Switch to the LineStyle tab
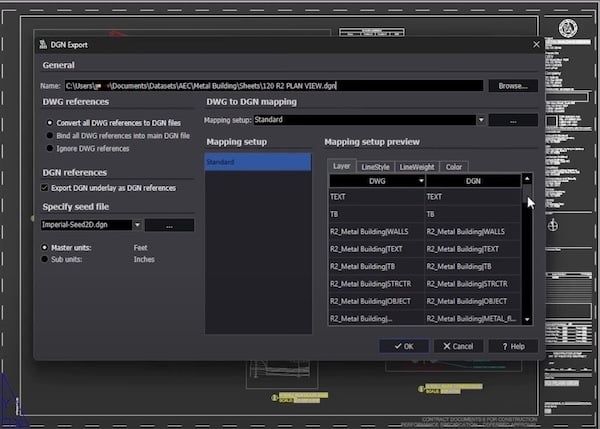 tap(376, 166)
